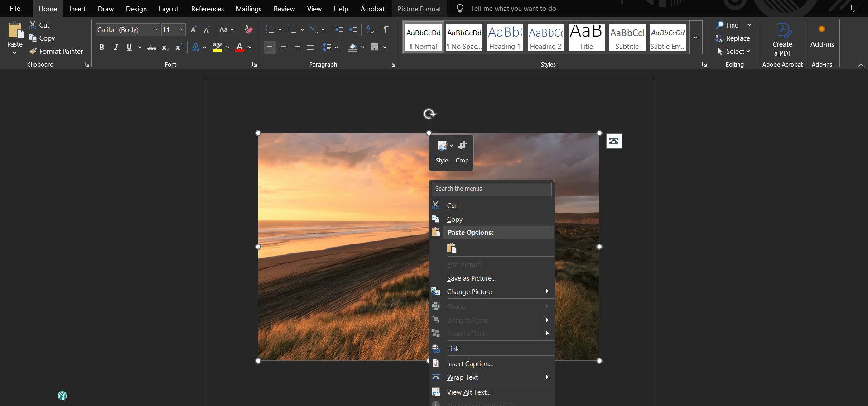The width and height of the screenshot is (868, 406).
Task: Click the Increase Indent icon
Action: pyautogui.click(x=353, y=30)
